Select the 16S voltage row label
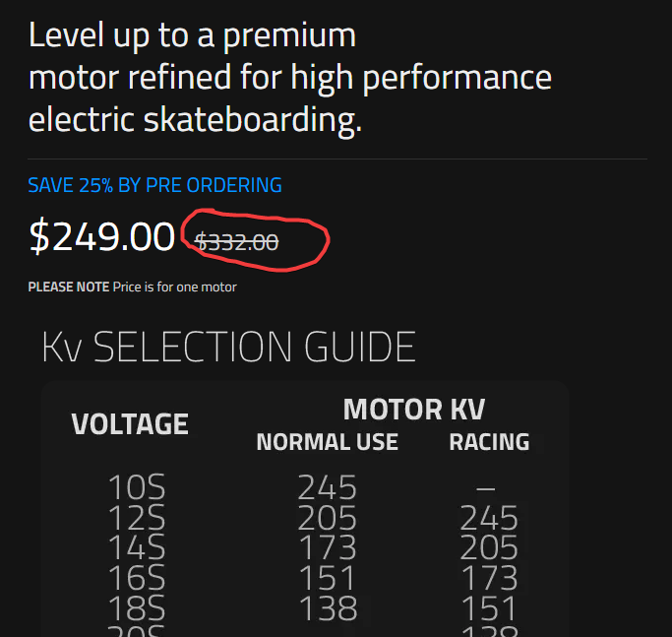The width and height of the screenshot is (672, 637). pyautogui.click(x=137, y=578)
